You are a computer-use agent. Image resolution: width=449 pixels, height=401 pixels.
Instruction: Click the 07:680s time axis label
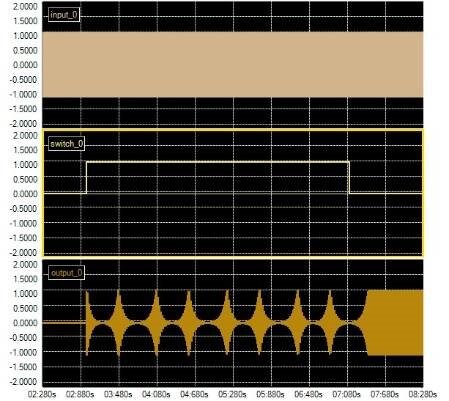click(x=385, y=394)
